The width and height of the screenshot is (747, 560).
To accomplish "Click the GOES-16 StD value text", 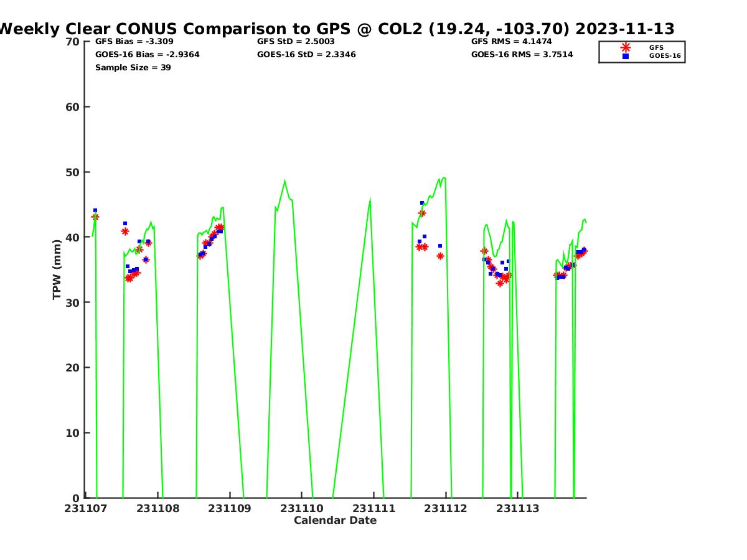I will pos(306,55).
